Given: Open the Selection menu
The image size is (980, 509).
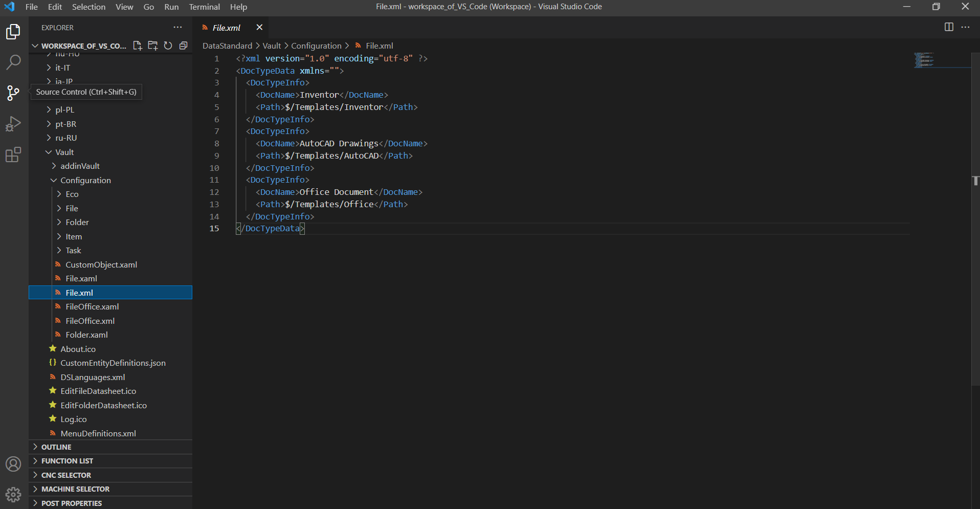Looking at the screenshot, I should click(x=88, y=7).
